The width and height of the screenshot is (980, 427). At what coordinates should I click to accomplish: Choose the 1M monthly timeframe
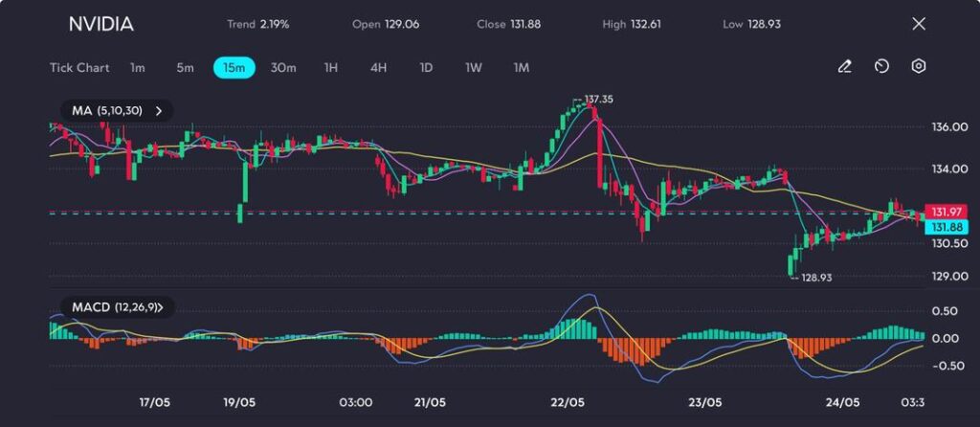pyautogui.click(x=521, y=68)
